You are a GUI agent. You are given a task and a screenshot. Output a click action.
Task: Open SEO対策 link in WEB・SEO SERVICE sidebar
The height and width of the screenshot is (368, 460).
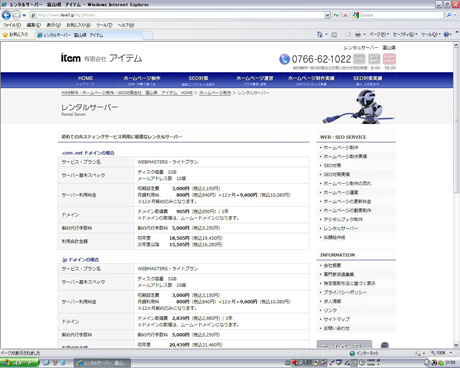click(x=332, y=165)
